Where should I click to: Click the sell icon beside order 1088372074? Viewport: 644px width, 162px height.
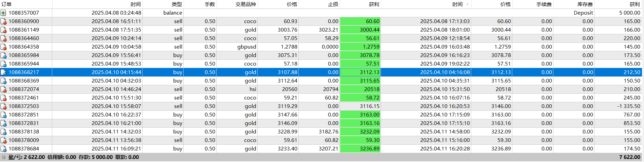click(x=3, y=89)
